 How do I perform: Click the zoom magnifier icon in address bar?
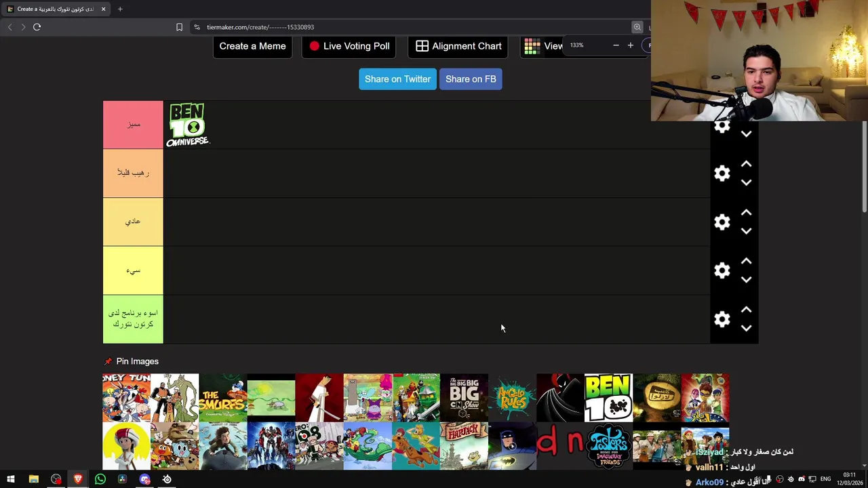[637, 27]
